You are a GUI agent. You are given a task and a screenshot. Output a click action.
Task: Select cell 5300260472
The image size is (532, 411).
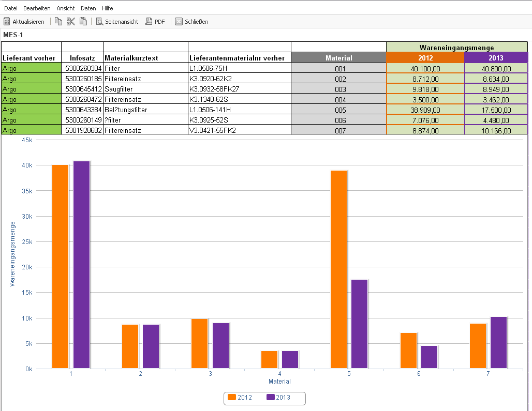82,99
